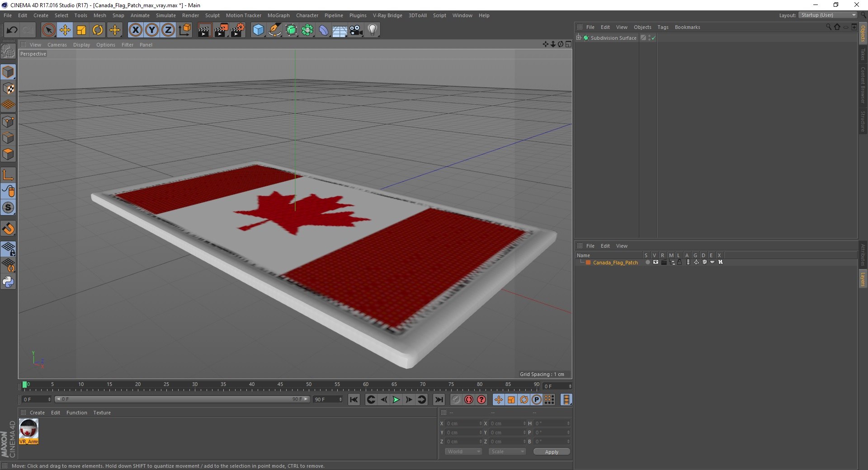This screenshot has height=470, width=868.
Task: Click the Canada_Flag_Patch orange color swatch
Action: pyautogui.click(x=588, y=263)
